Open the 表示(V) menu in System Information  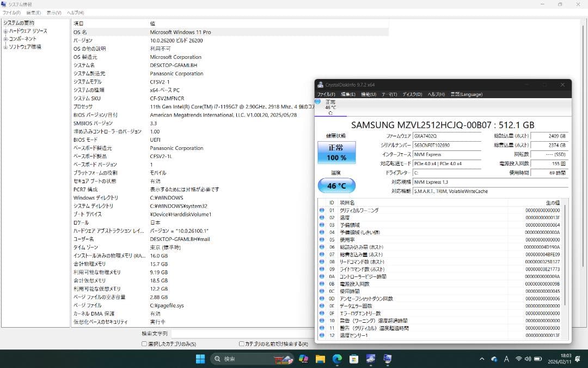54,13
